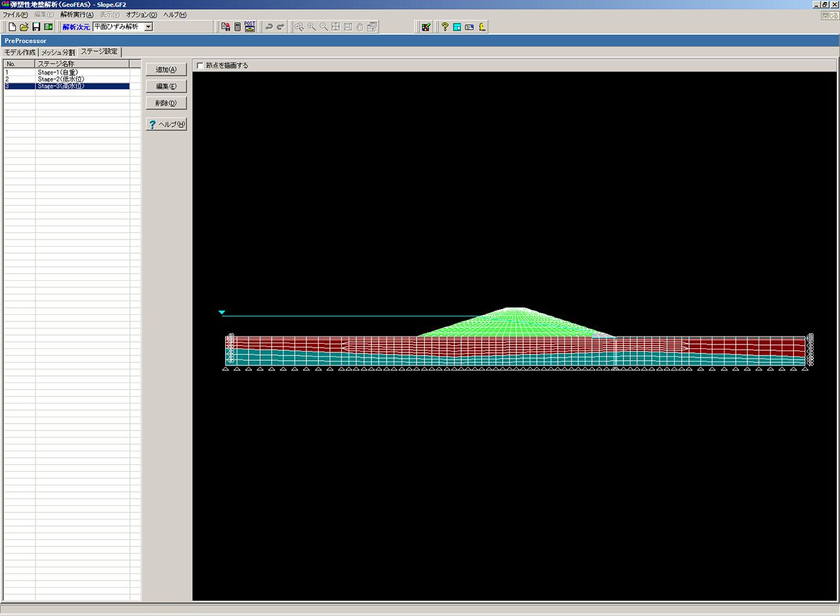Enable the 節点を描画する checkbox
Viewport: 840px width, 616px height.
point(200,66)
